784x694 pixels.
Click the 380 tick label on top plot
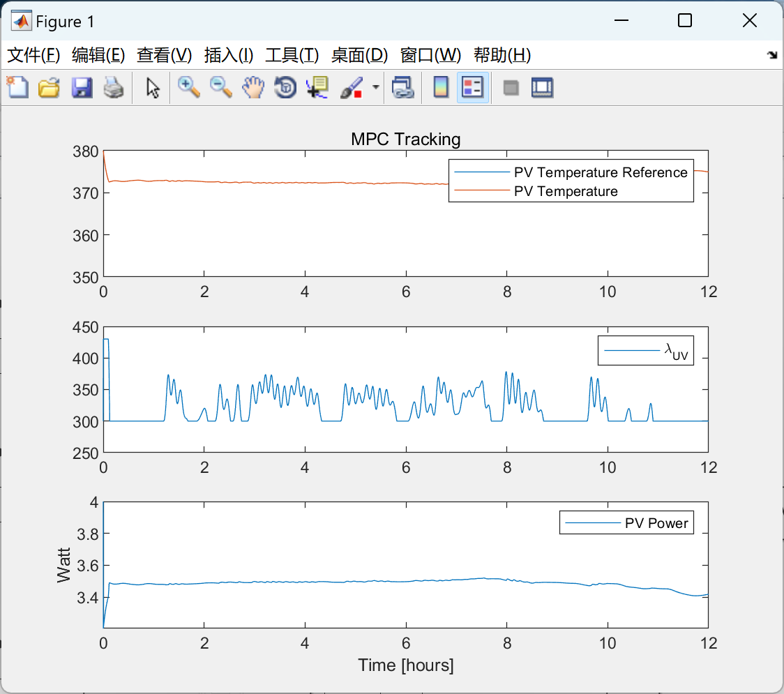(x=86, y=152)
